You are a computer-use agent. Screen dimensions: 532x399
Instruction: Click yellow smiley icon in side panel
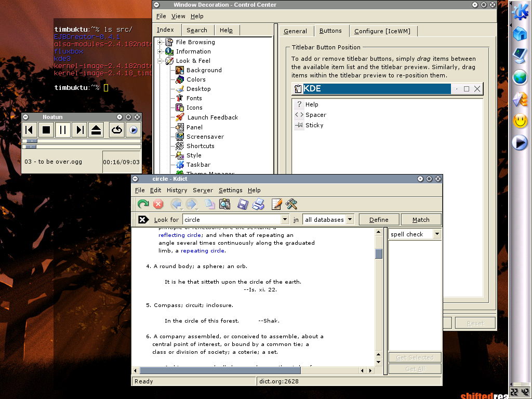click(520, 121)
